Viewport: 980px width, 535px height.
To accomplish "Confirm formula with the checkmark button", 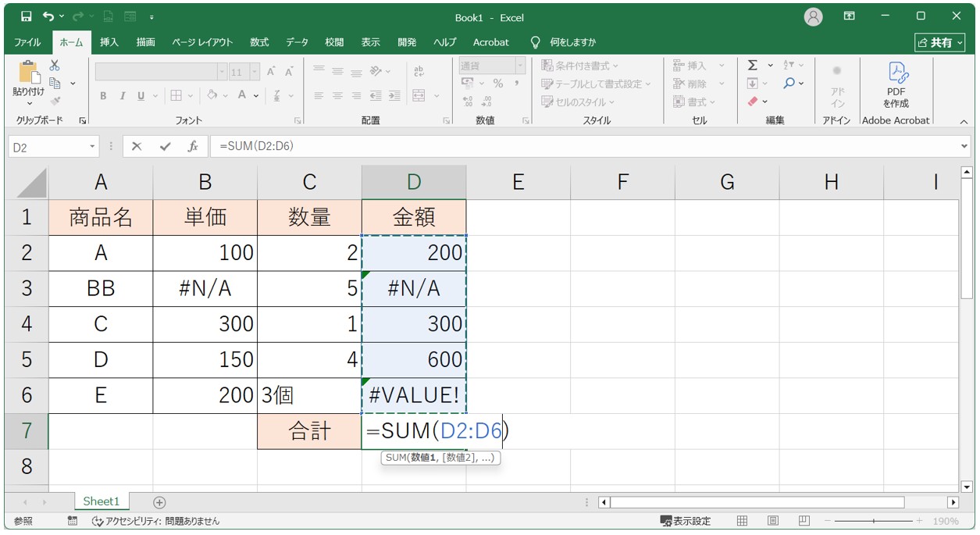I will click(x=164, y=147).
